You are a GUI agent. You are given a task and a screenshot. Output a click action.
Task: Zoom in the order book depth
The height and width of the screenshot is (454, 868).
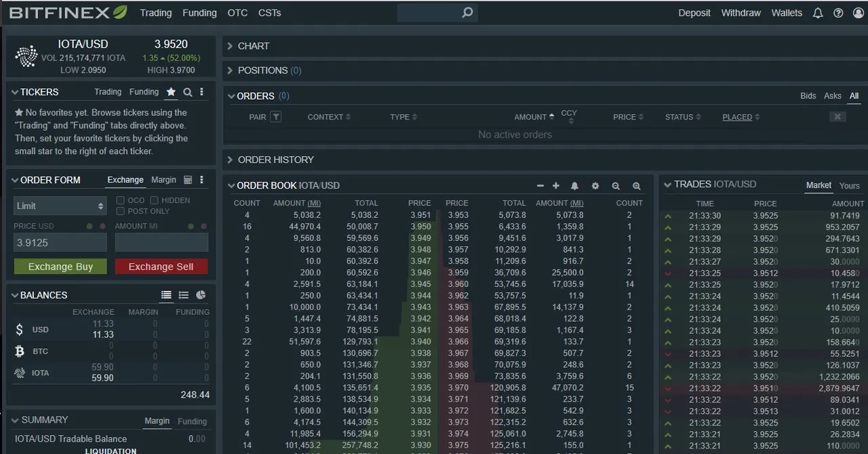[637, 186]
